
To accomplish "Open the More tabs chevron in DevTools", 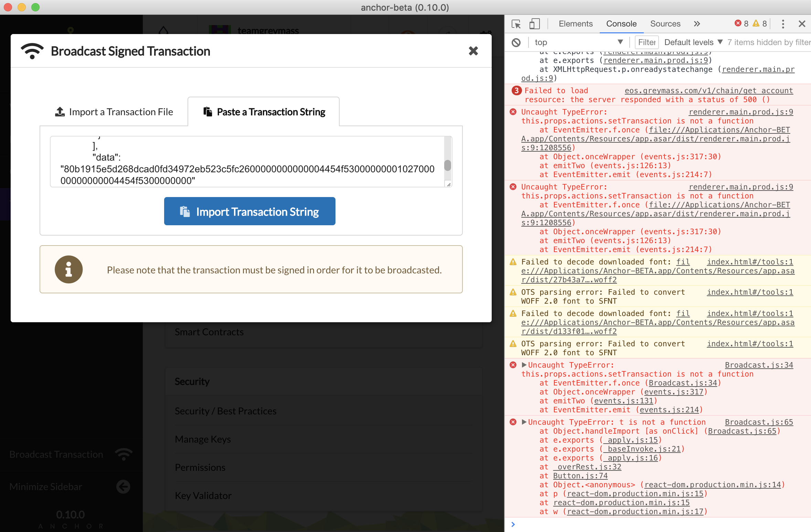I will coord(697,24).
